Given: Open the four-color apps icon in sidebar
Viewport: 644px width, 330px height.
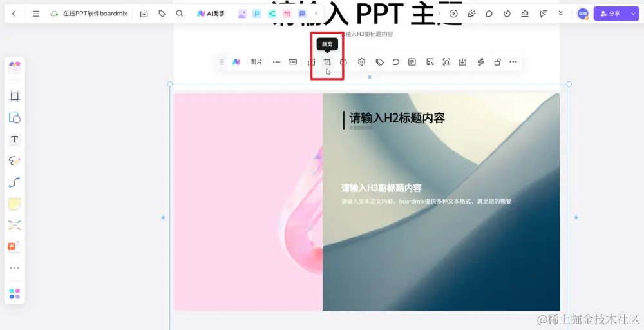Looking at the screenshot, I should coord(15,294).
